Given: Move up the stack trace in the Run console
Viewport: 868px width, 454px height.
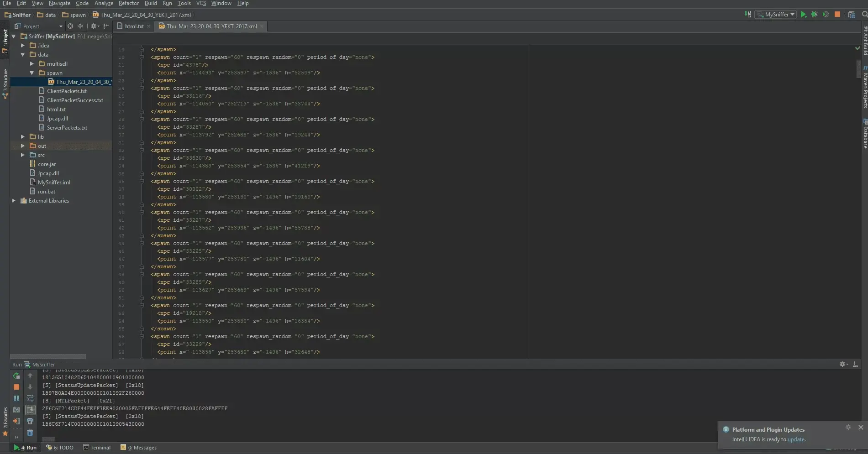Looking at the screenshot, I should (x=30, y=376).
